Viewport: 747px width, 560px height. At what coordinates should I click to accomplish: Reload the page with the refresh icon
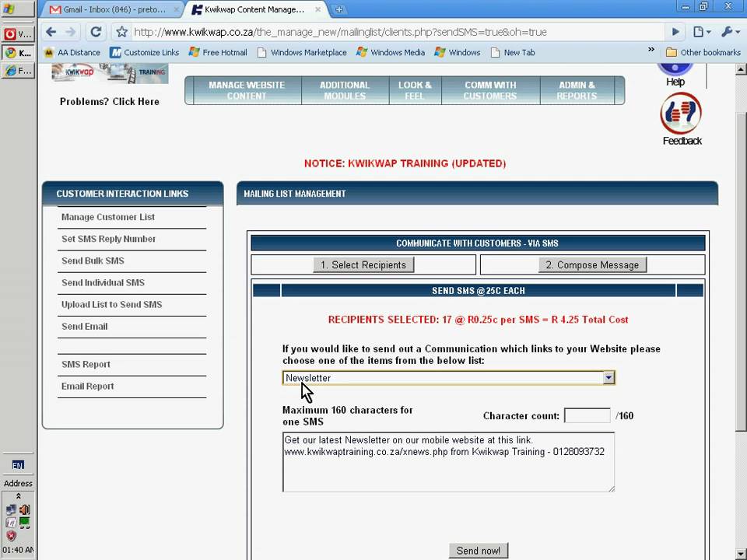coord(96,32)
